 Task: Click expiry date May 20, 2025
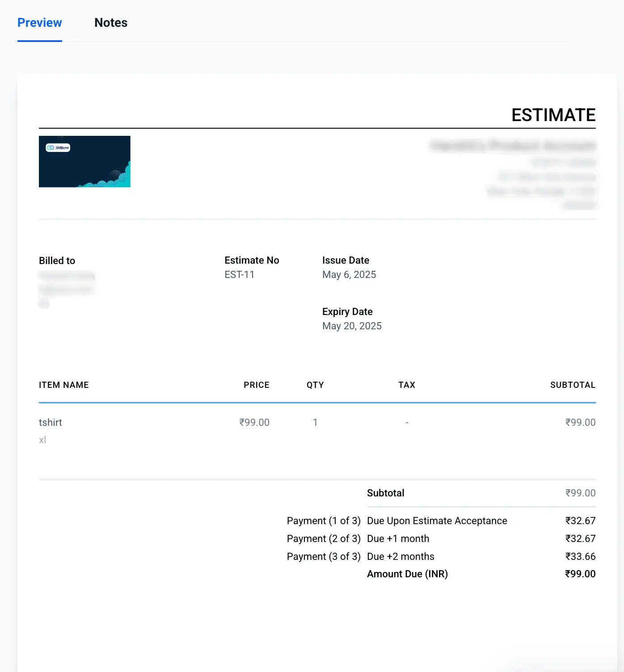pos(352,326)
